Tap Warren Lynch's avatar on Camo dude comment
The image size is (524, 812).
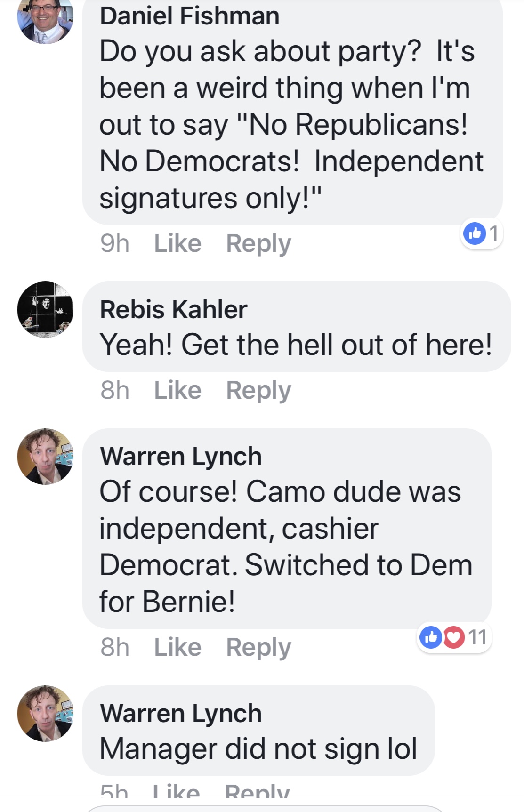pyautogui.click(x=45, y=457)
